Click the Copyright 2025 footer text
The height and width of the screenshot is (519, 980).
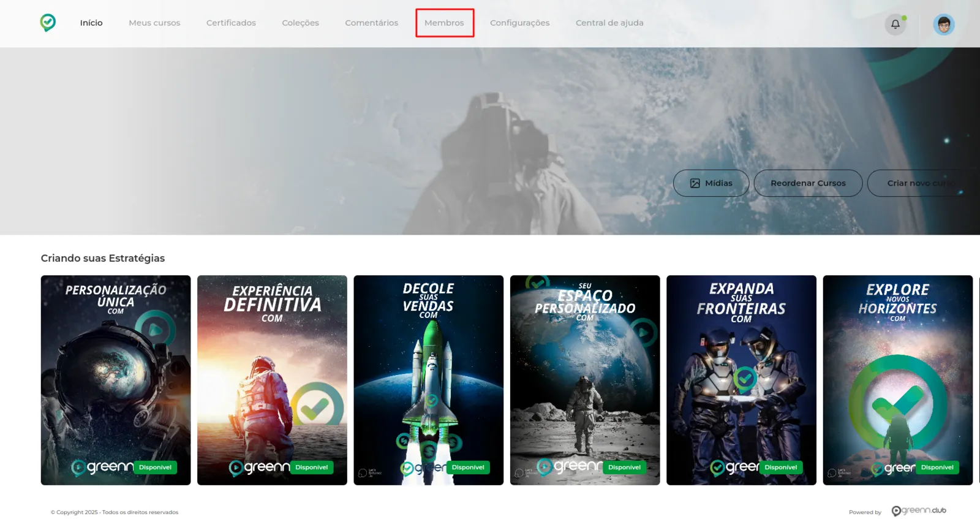115,512
